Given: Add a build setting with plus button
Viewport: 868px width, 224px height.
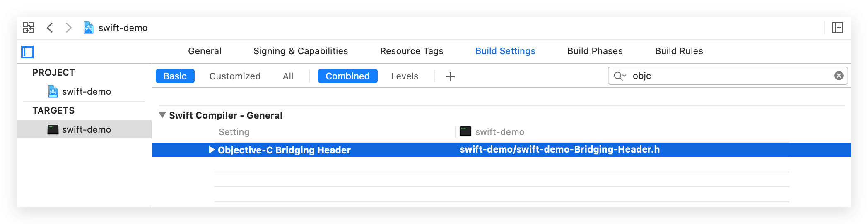Looking at the screenshot, I should point(450,76).
